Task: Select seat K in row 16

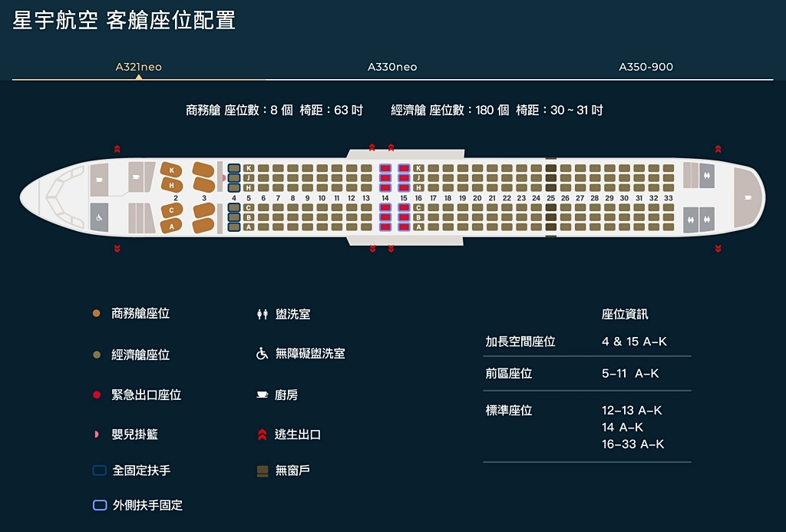Action: coord(418,168)
